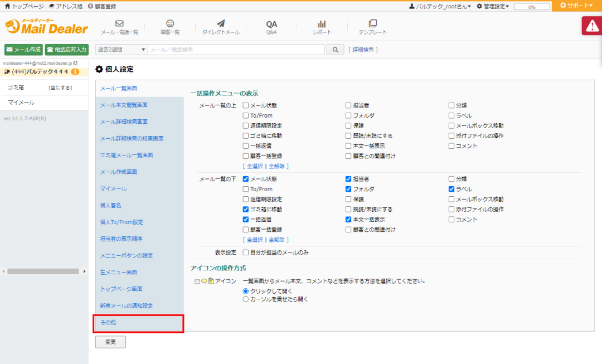Image resolution: width=602 pixels, height=364 pixels.
Task: Focus the メール／電話検索 search field
Action: (x=236, y=50)
